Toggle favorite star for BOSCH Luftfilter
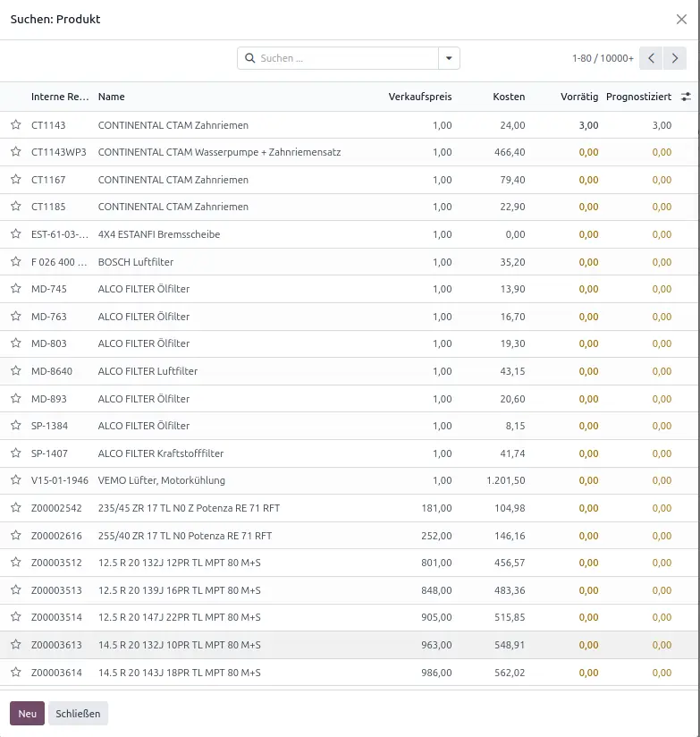The width and height of the screenshot is (700, 737). click(x=15, y=262)
